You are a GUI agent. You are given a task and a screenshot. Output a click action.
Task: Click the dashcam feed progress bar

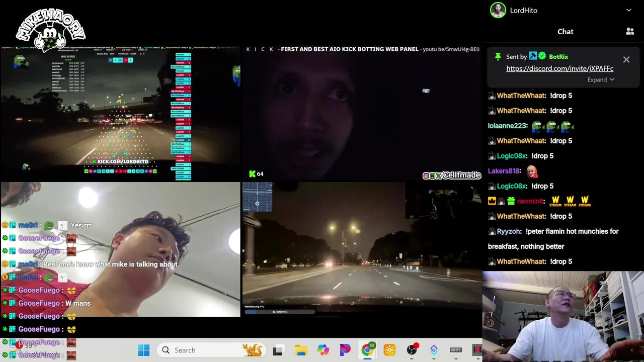coord(280,312)
